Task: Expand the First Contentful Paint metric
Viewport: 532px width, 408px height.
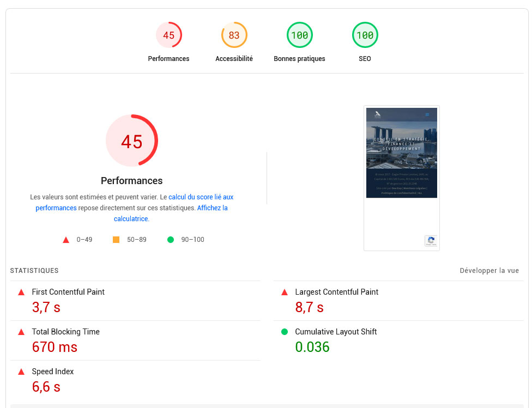Action: point(135,301)
